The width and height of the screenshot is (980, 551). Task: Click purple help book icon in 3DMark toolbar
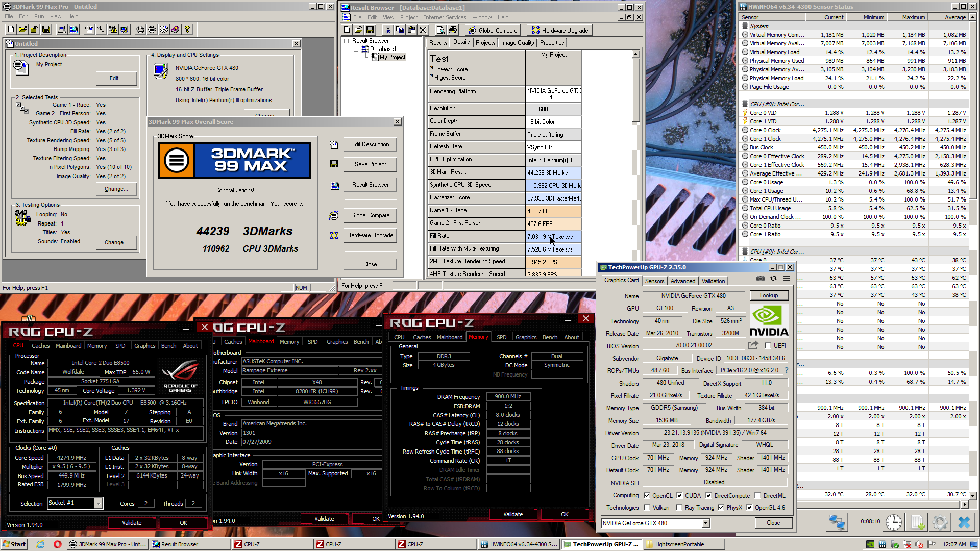pos(176,30)
